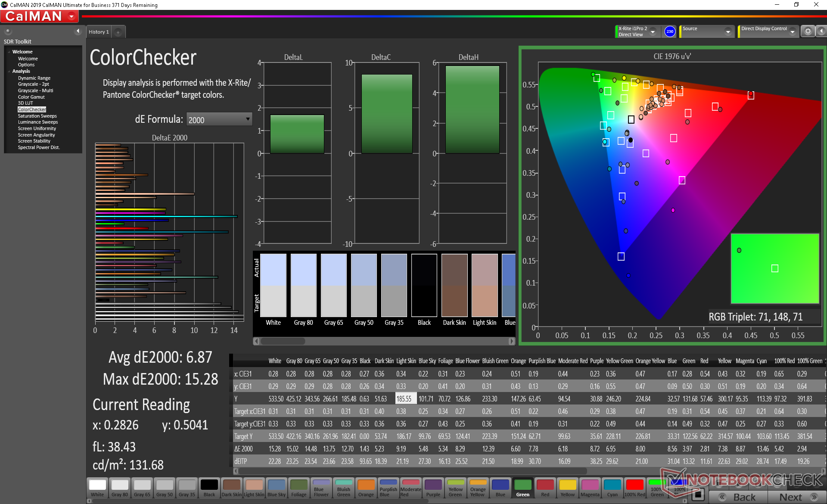Click the CalMAN logo menu arrow
This screenshot has width=827, height=504.
[72, 16]
